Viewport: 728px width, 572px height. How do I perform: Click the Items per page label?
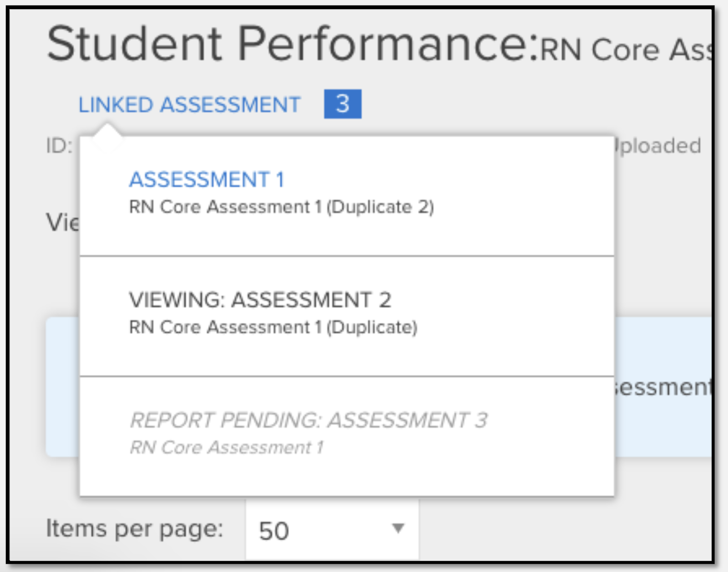(132, 528)
